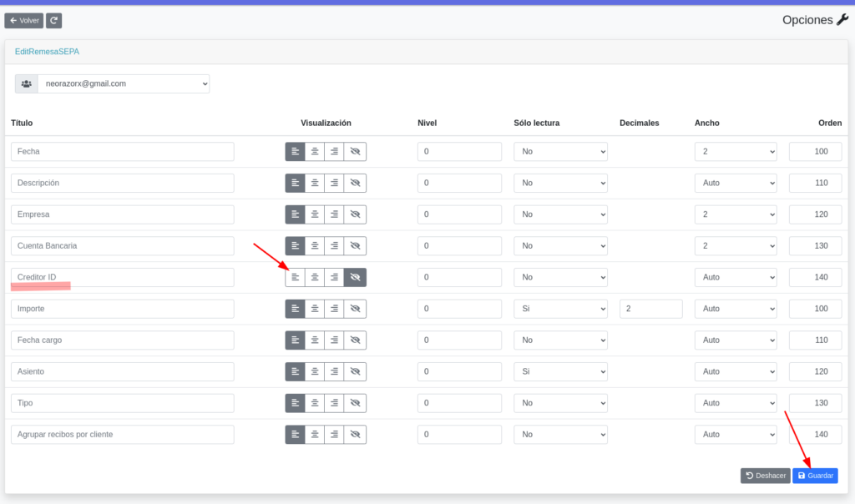Toggle hidden state for Creditor ID
The width and height of the screenshot is (855, 504).
coord(355,277)
